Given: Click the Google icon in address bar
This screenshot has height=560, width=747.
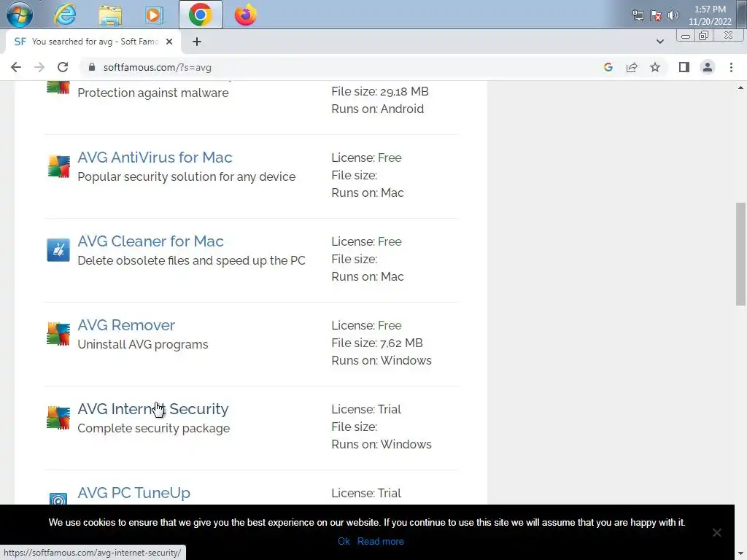Looking at the screenshot, I should point(608,67).
